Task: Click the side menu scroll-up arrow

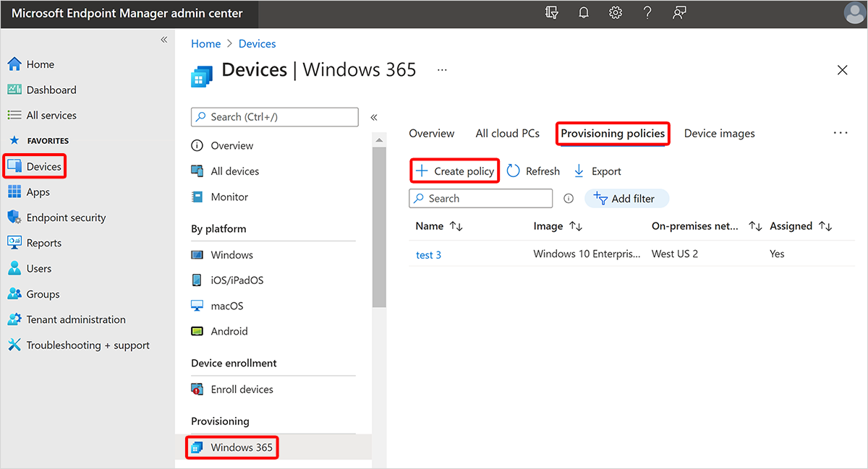Action: pyautogui.click(x=379, y=139)
